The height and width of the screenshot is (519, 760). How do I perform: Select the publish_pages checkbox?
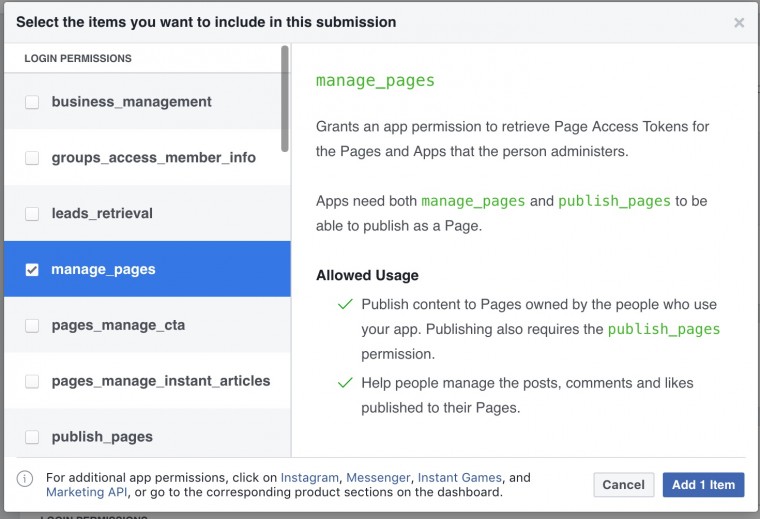pos(32,437)
